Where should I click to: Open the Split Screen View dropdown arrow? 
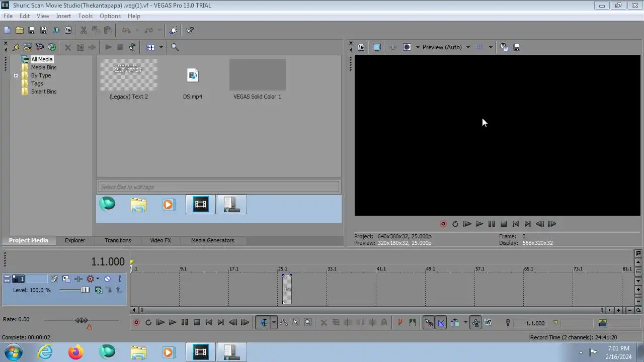(x=417, y=47)
